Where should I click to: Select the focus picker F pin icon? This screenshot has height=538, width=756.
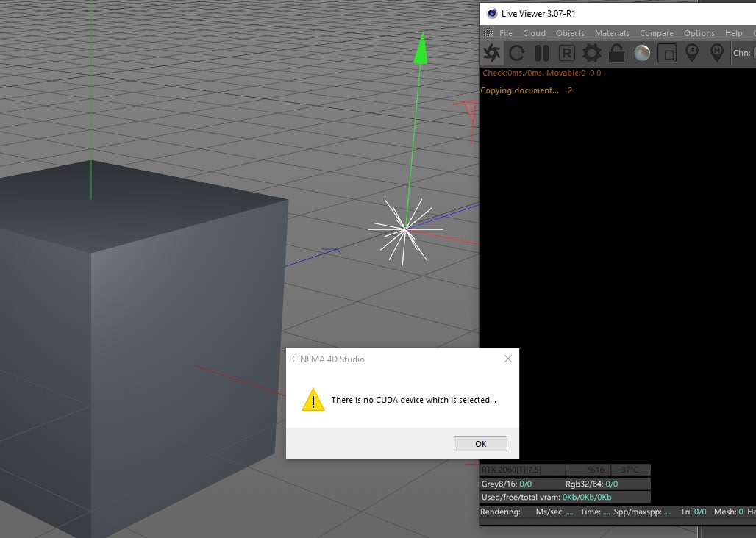692,52
